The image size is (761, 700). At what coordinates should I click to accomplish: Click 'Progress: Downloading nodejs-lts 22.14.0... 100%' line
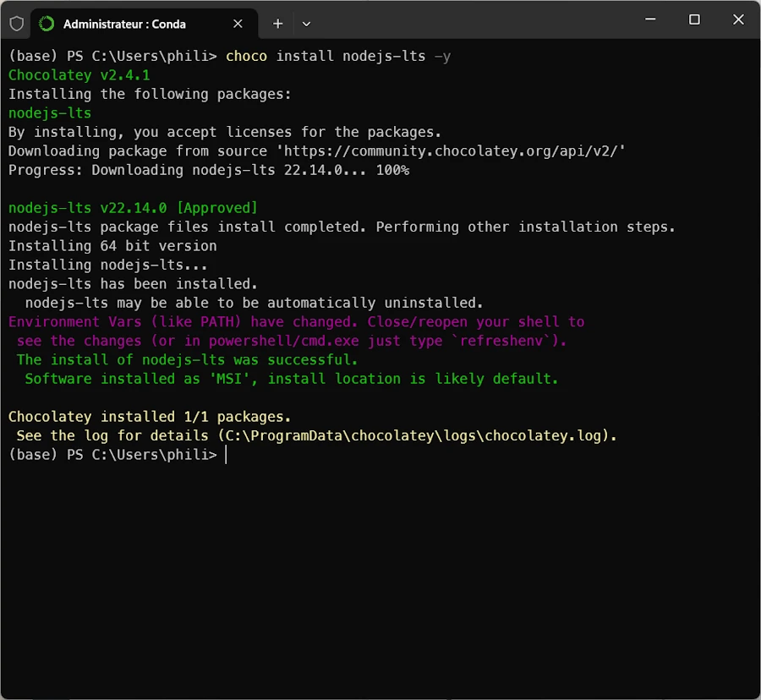(209, 170)
